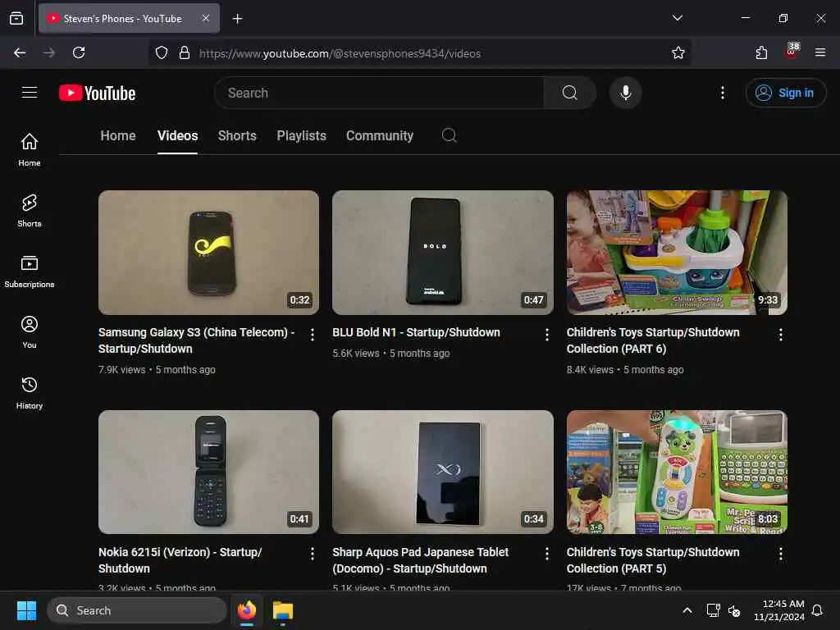
Task: Open the You section in sidebar
Action: [30, 332]
